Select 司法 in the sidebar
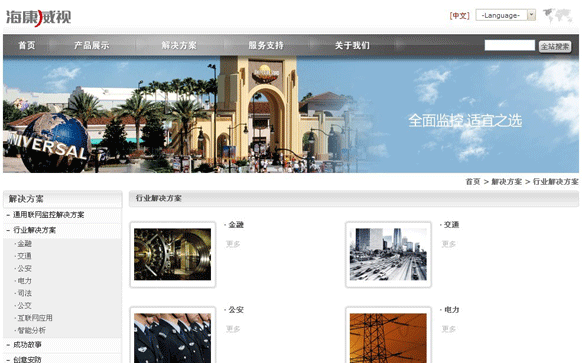Viewport: 582px width, 363px height. (x=24, y=293)
